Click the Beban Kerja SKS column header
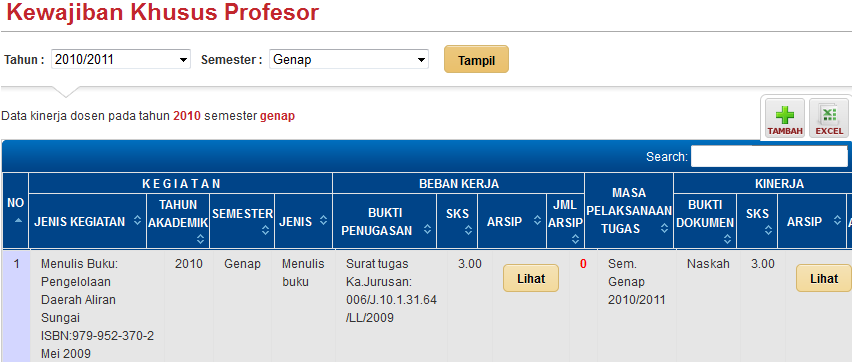The width and height of the screenshot is (852, 362). coord(457,221)
